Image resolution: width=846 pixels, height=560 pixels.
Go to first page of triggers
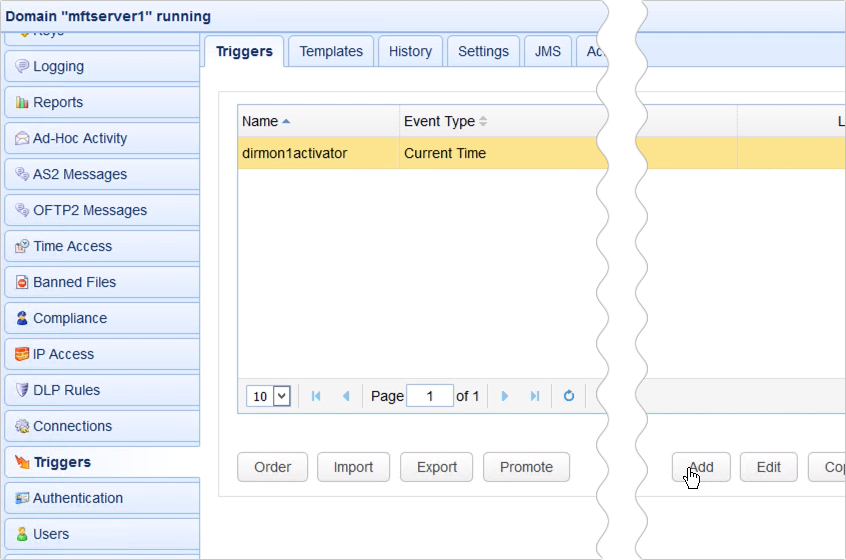[x=316, y=396]
